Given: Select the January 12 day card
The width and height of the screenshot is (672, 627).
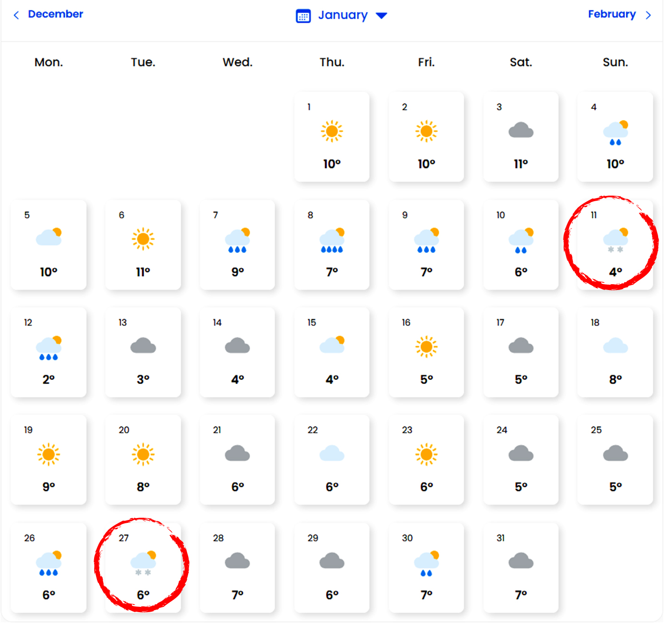Looking at the screenshot, I should pos(48,352).
